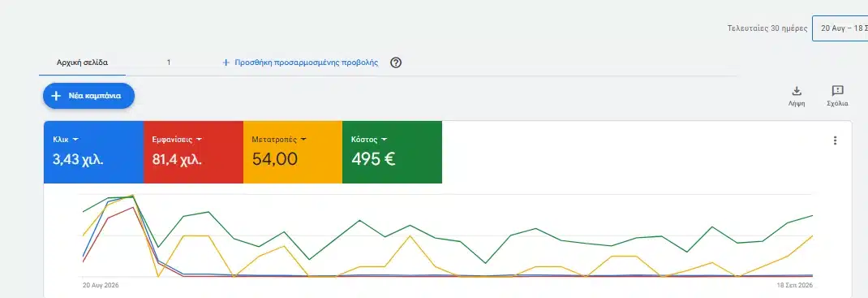Click the Σχόλια text label
Screen dimensions: 868x298
pos(837,104)
